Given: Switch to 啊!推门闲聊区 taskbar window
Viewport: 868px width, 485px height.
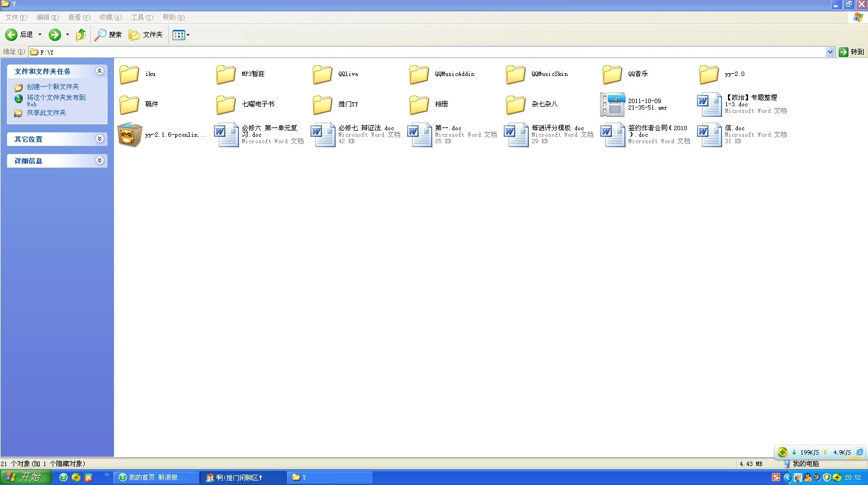Looking at the screenshot, I should [x=243, y=477].
